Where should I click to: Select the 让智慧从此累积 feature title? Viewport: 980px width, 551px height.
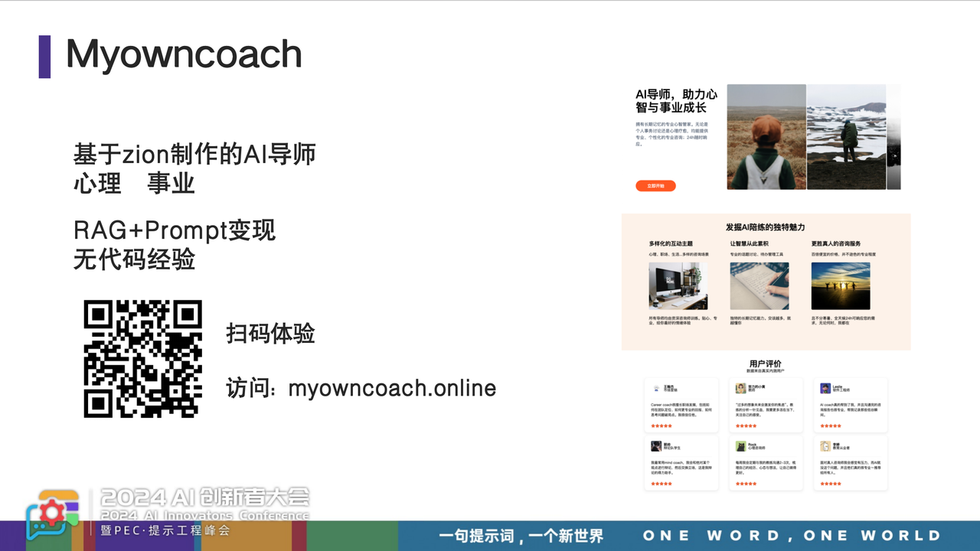coord(750,243)
